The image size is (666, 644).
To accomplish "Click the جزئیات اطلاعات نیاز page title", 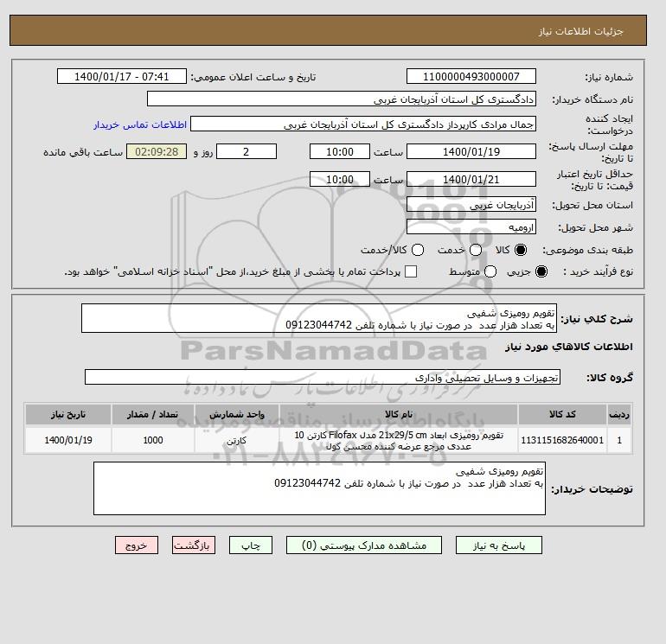I will 580,31.
